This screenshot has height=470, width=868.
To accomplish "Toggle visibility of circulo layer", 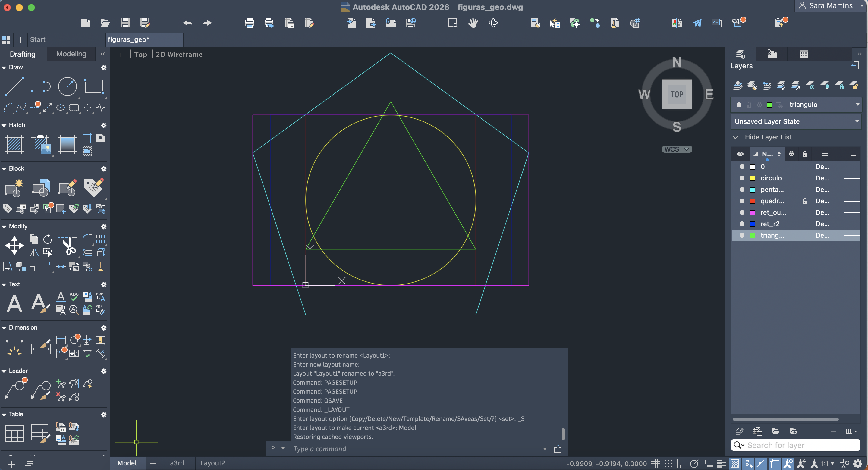I will pos(742,178).
